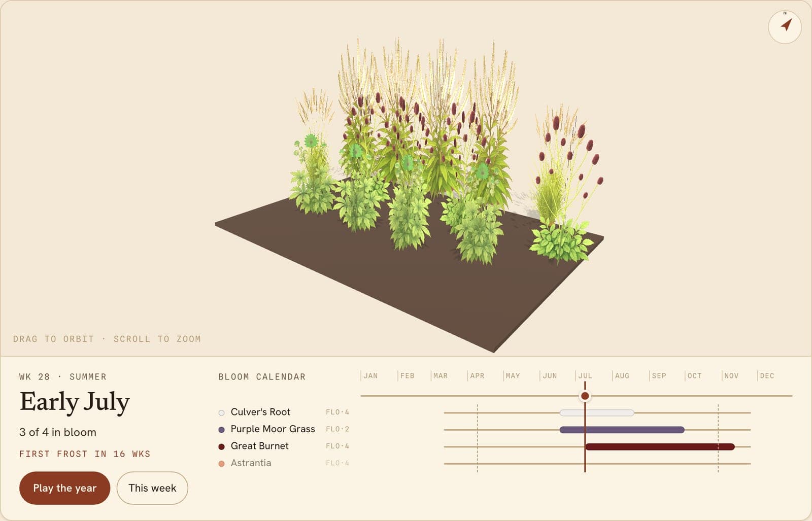Select the Purple Moor Grass plant label
The width and height of the screenshot is (812, 521).
click(x=273, y=429)
